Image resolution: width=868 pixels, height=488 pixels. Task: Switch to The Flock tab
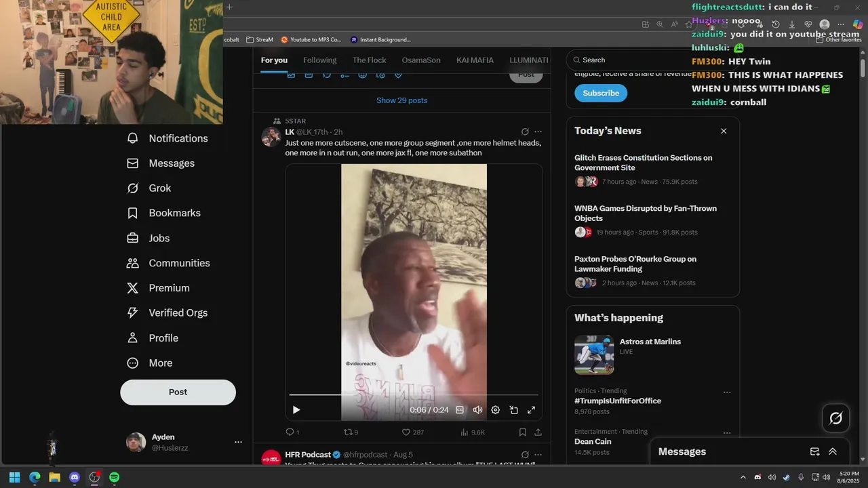pyautogui.click(x=369, y=60)
